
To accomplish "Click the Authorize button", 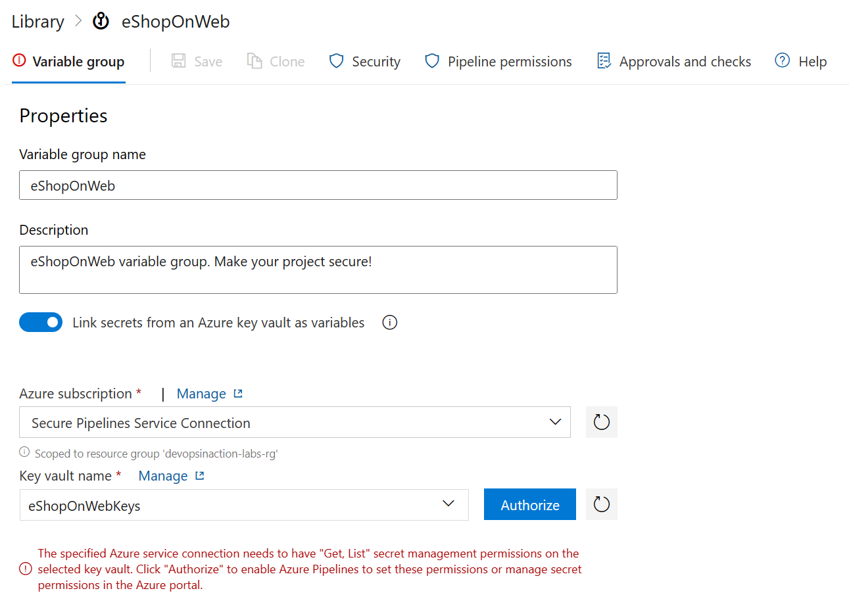I will coord(529,504).
